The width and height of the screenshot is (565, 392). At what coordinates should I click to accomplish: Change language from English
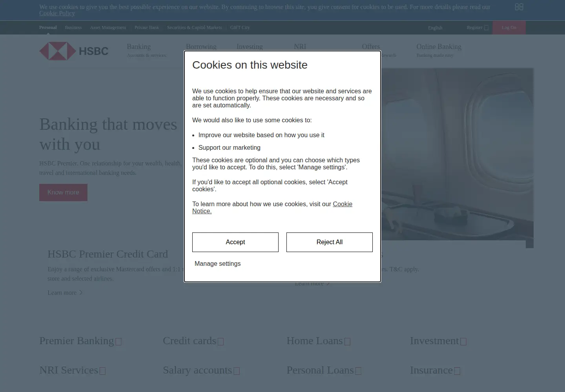pos(435,28)
